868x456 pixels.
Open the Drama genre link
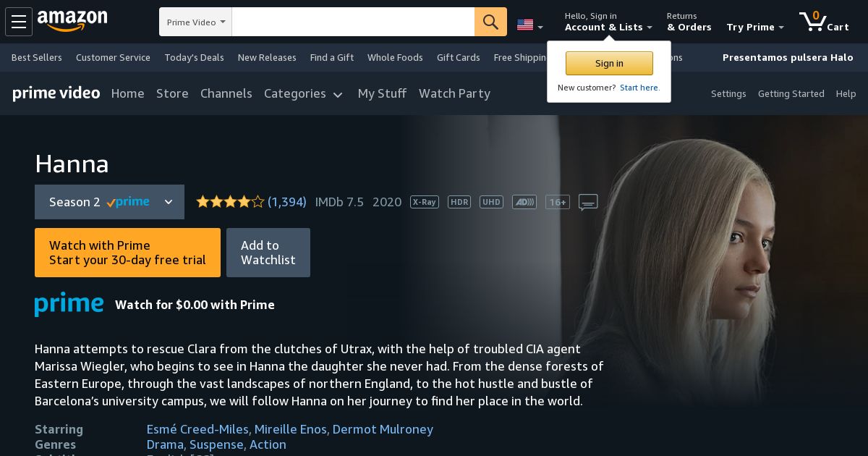point(165,444)
